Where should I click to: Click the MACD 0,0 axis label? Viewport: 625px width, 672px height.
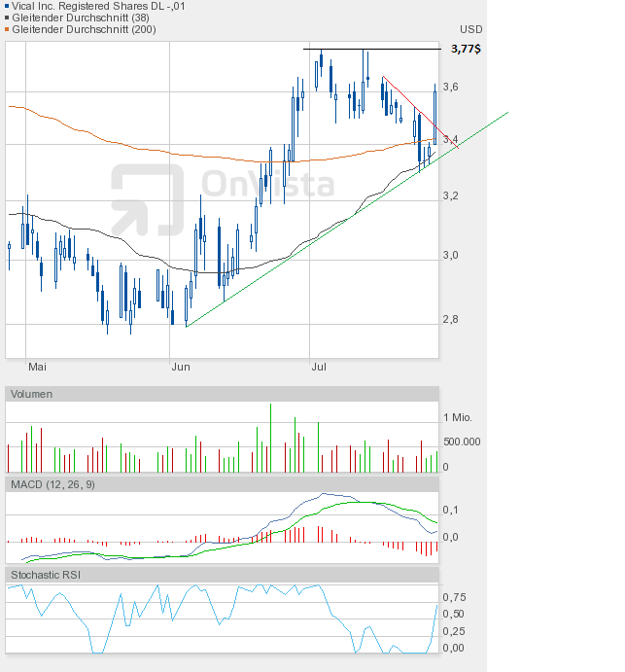tap(450, 537)
